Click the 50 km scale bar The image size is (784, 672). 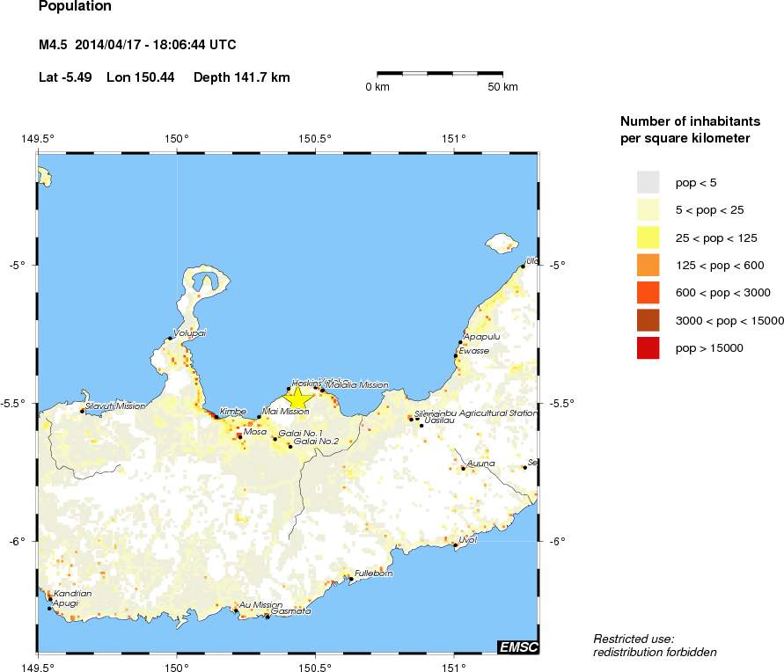(x=440, y=74)
